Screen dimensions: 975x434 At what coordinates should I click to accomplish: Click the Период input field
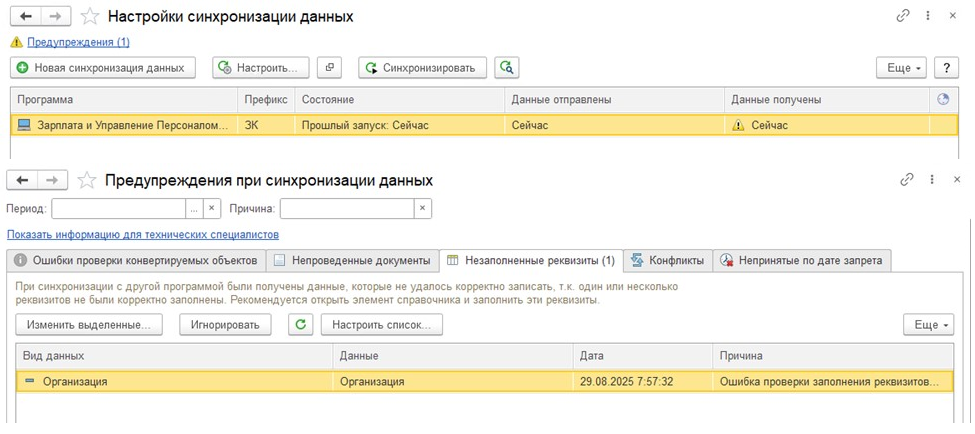point(119,209)
